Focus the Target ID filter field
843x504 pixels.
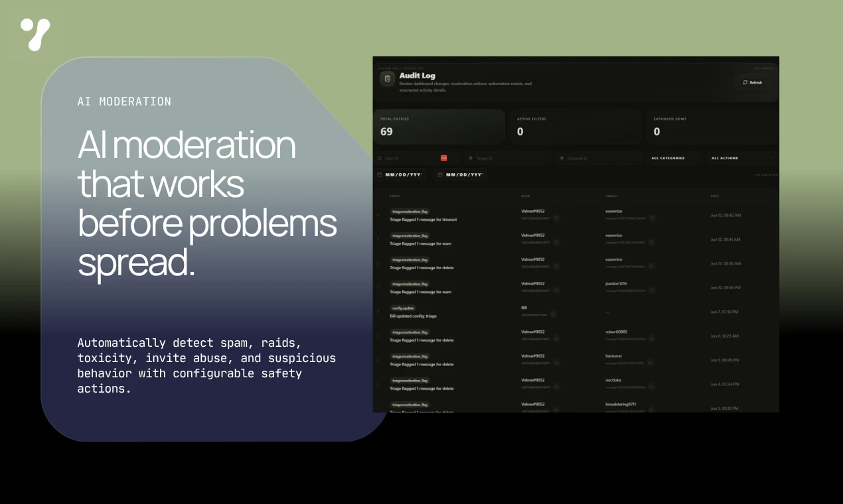[508, 158]
